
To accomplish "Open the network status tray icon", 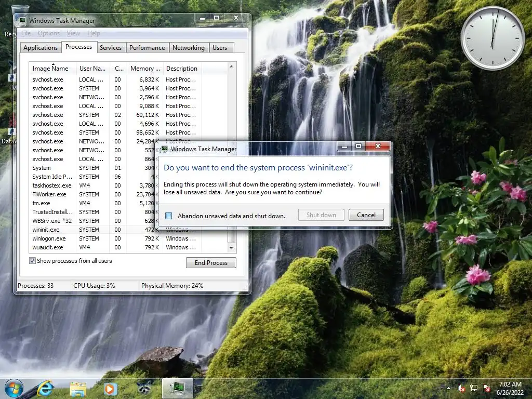I will (474, 388).
